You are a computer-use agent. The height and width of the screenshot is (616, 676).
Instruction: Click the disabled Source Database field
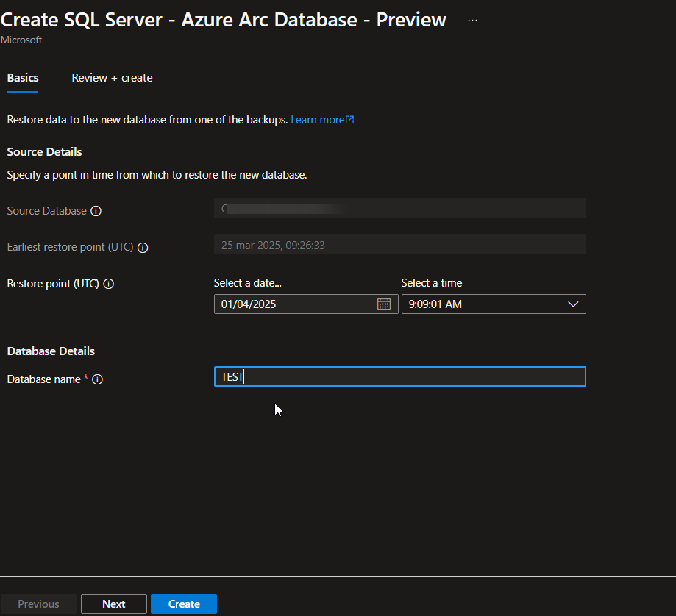(x=399, y=209)
